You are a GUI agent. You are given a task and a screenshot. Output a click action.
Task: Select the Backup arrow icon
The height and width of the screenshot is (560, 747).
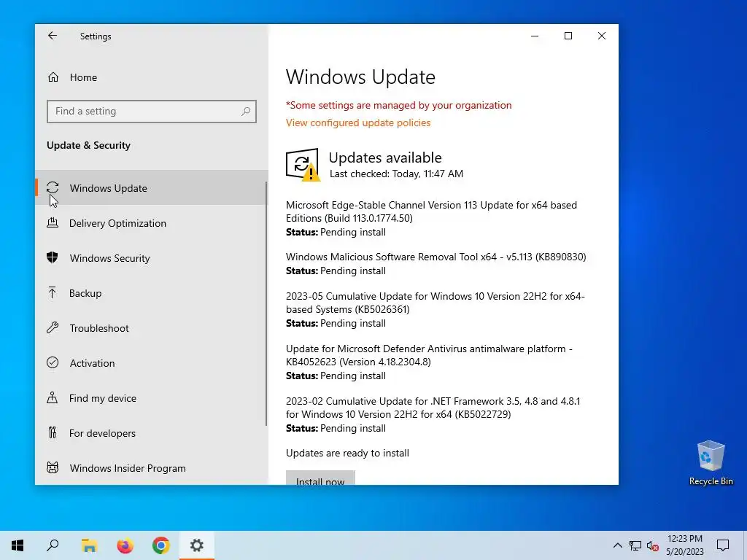pyautogui.click(x=53, y=293)
